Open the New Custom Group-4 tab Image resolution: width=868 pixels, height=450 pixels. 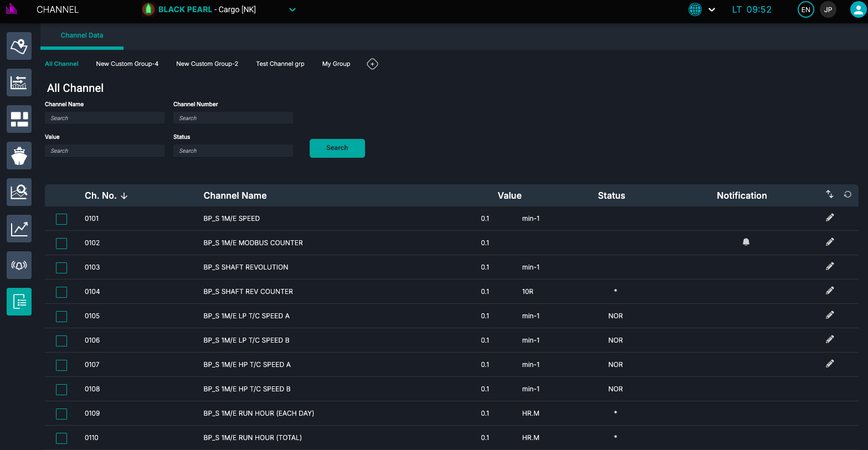(127, 64)
